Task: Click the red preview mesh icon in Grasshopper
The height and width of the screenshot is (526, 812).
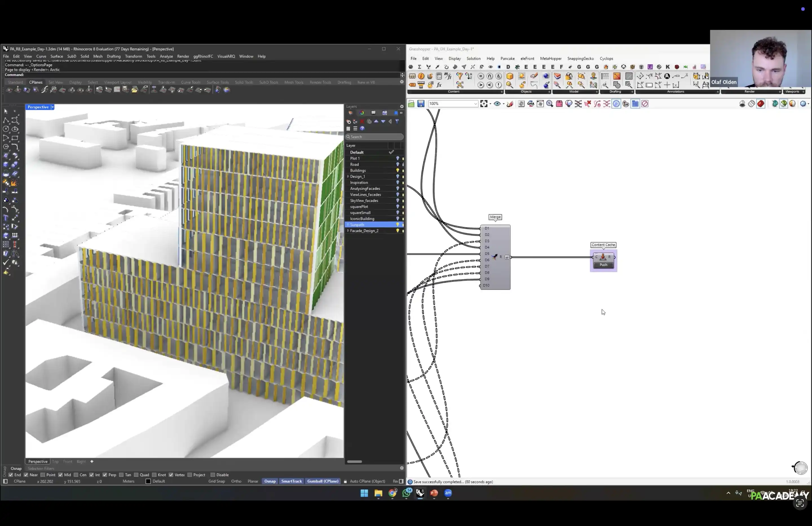Action: click(x=761, y=104)
